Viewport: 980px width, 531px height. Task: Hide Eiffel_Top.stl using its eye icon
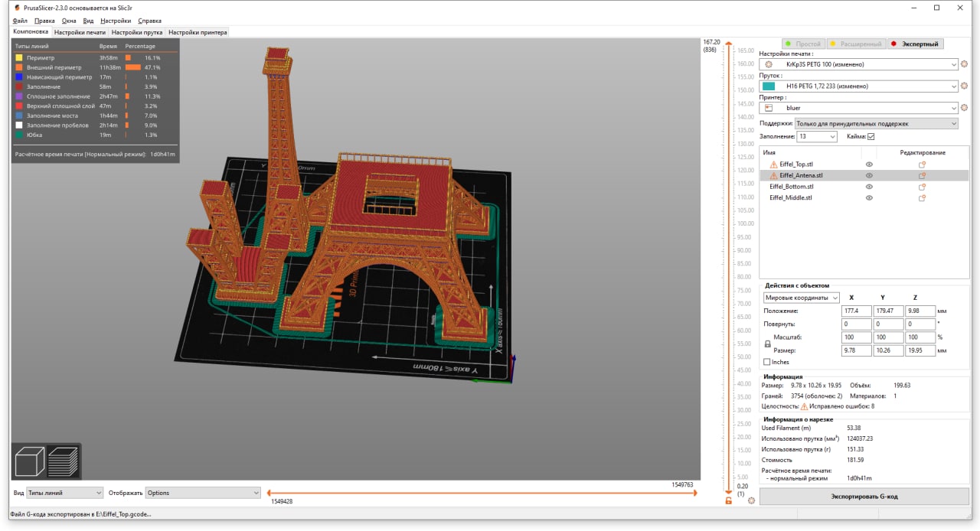pos(869,165)
